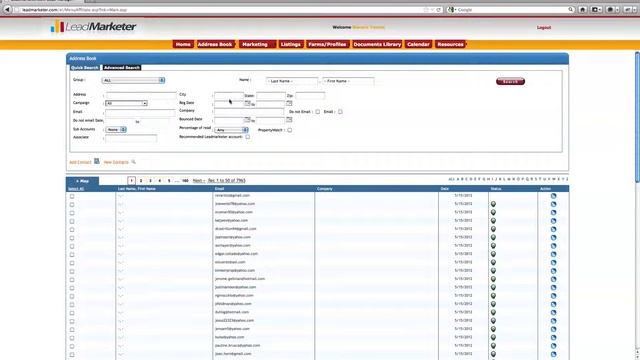The height and width of the screenshot is (360, 640).
Task: Filter contacts by ALL in alphabet bar
Action: click(451, 179)
